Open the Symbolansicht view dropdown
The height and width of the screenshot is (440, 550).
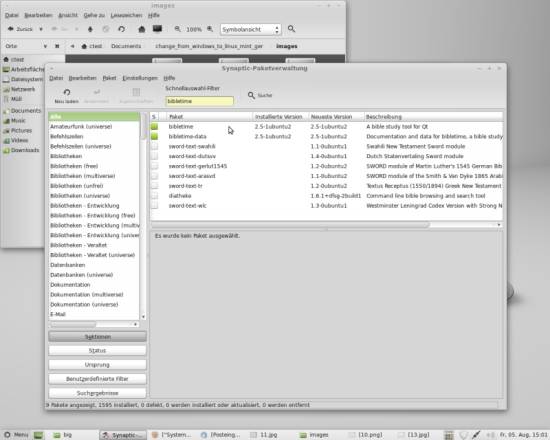pyautogui.click(x=250, y=29)
